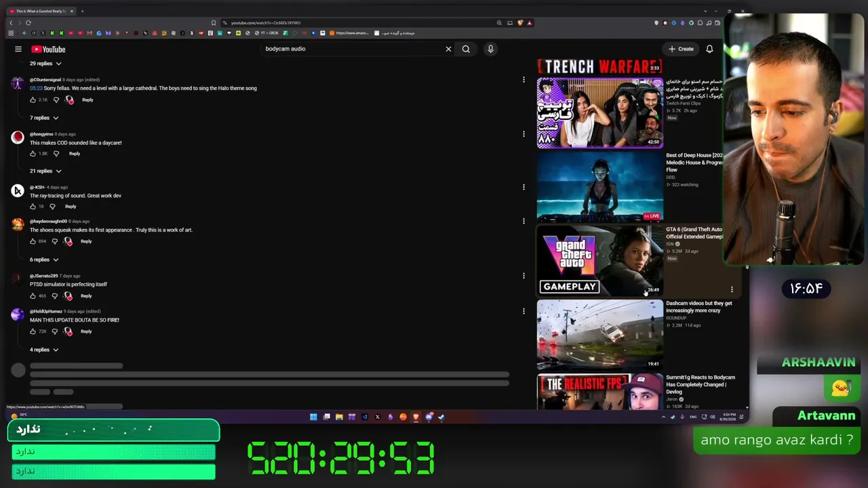Go to YouTube home via the logo
This screenshot has width=868, height=488.
pyautogui.click(x=48, y=49)
